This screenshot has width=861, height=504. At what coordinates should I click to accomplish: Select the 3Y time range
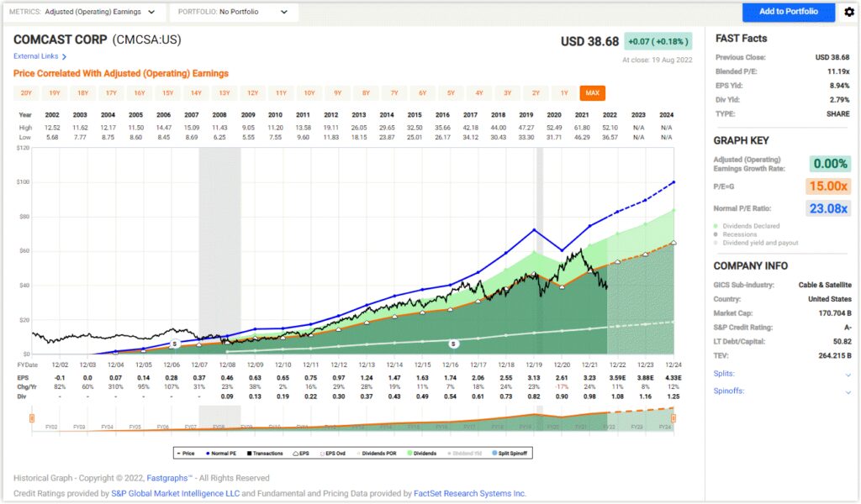pyautogui.click(x=507, y=93)
